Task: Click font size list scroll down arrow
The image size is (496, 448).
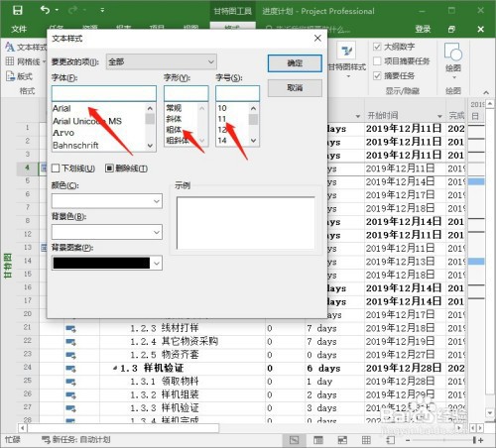Action: click(253, 141)
